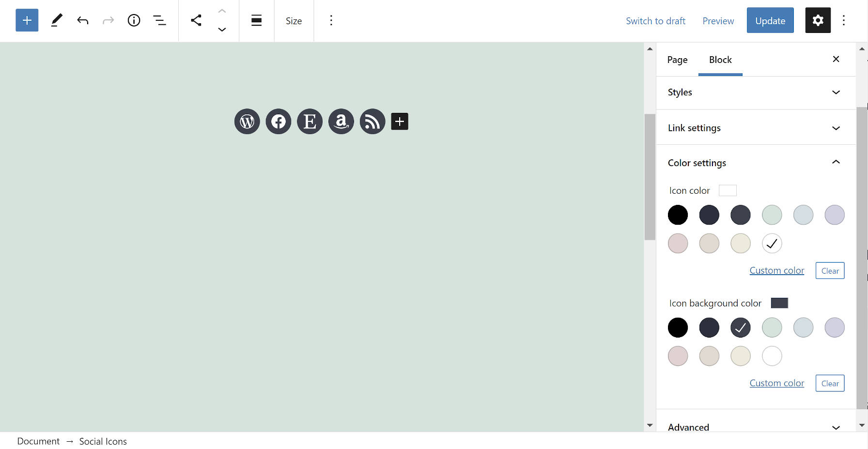Image resolution: width=868 pixels, height=449 pixels.
Task: Toggle the document overview panel
Action: click(x=160, y=20)
